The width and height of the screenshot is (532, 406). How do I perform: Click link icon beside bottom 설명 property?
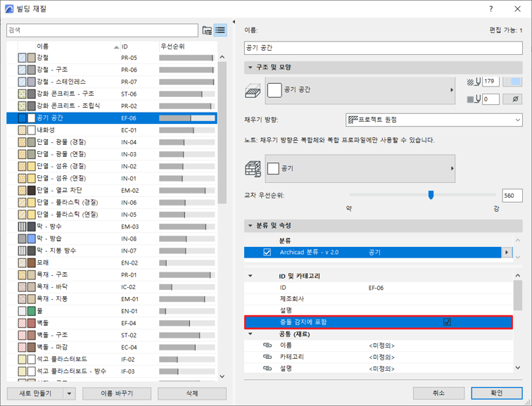coord(267,369)
